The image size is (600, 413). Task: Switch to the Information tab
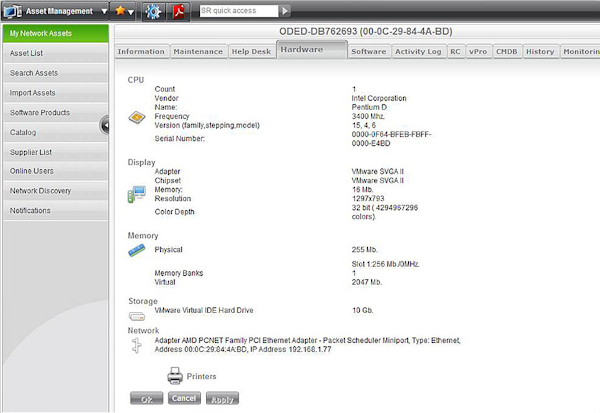(141, 52)
